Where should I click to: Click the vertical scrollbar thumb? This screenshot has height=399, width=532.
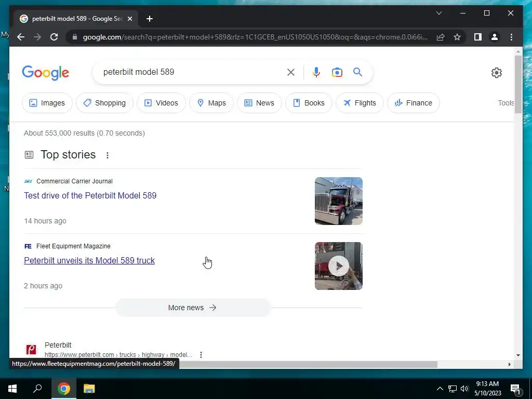[x=518, y=84]
